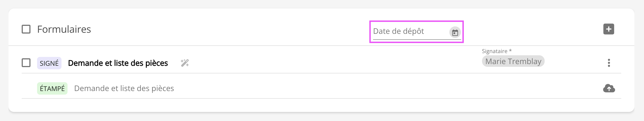
Task: Open the stamped Demande et liste des pièces entry
Action: point(124,89)
